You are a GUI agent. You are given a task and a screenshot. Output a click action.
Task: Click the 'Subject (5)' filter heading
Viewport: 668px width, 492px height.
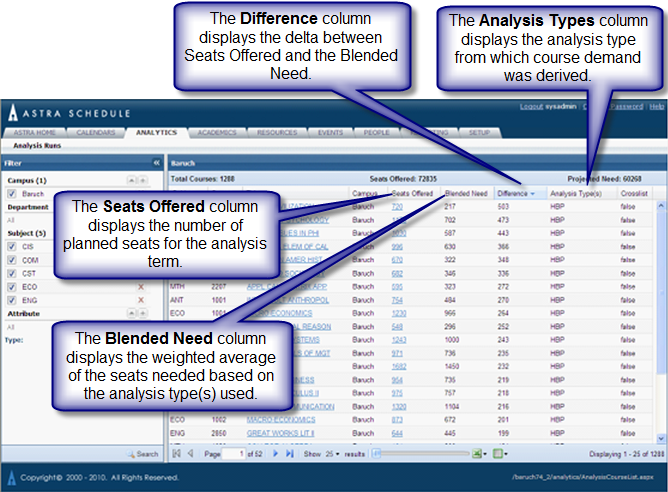[26, 233]
